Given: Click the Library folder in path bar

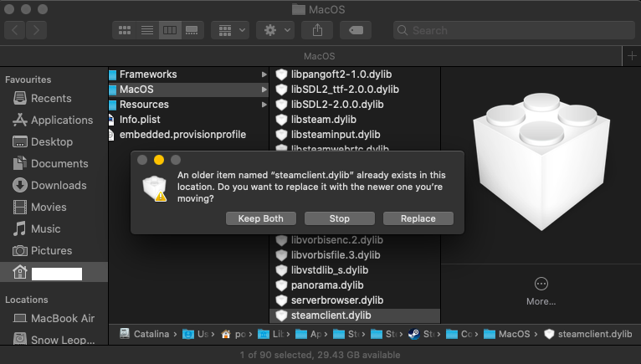Looking at the screenshot, I should pyautogui.click(x=270, y=334).
